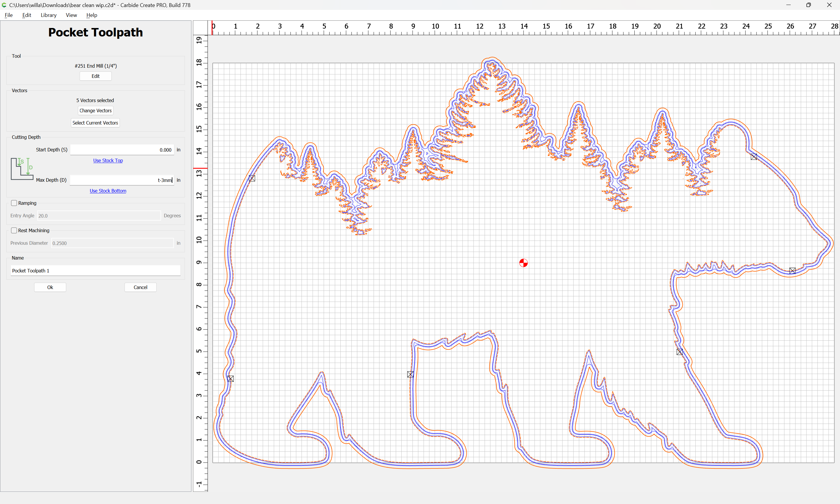The image size is (840, 504).
Task: Click node marker on bear's upper left back
Action: (x=252, y=178)
